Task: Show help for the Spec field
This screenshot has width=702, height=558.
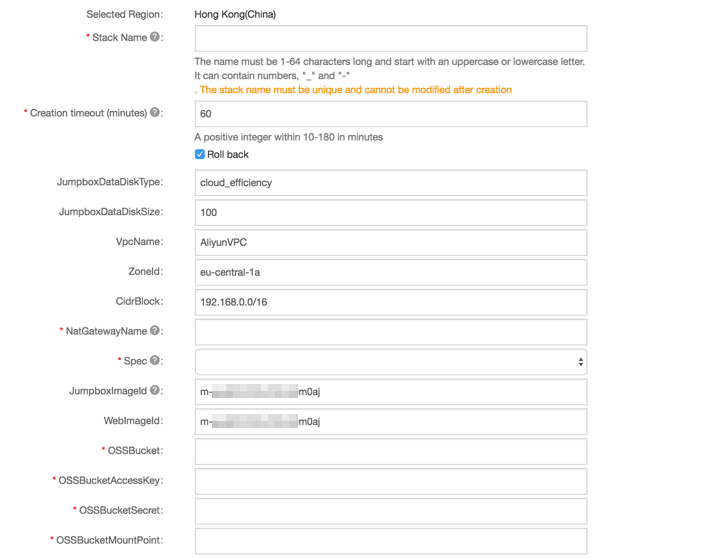Action: 154,361
